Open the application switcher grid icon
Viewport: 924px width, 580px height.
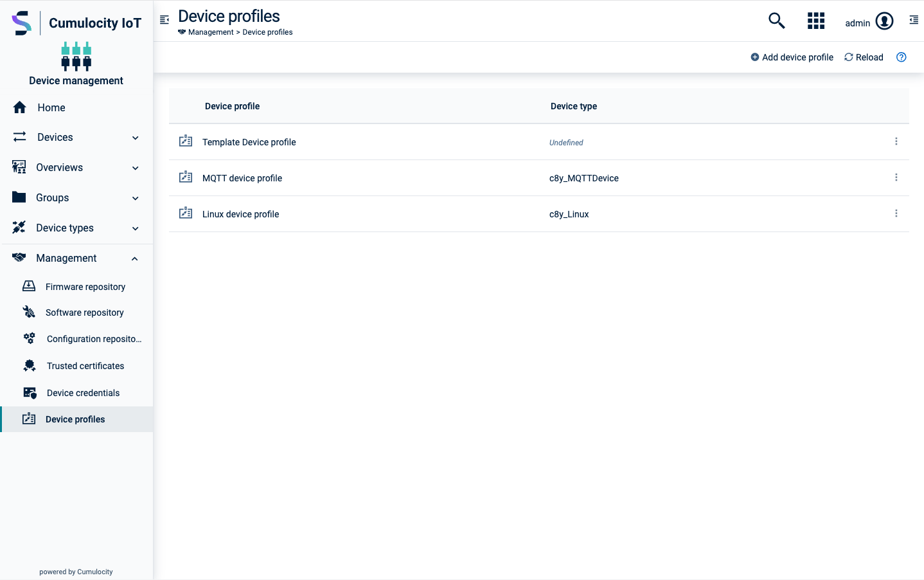point(816,21)
